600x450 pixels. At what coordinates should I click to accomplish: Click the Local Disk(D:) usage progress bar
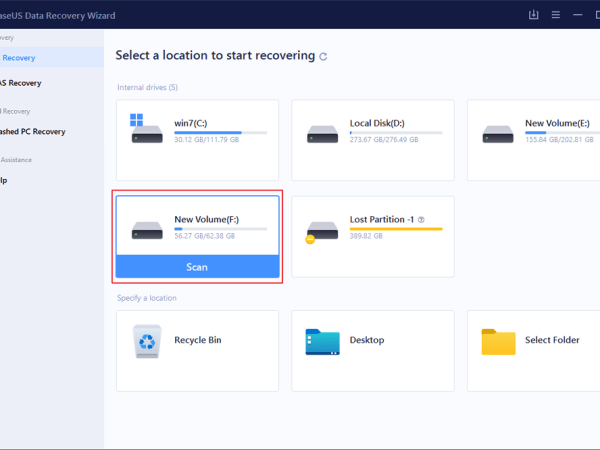pyautogui.click(x=396, y=132)
